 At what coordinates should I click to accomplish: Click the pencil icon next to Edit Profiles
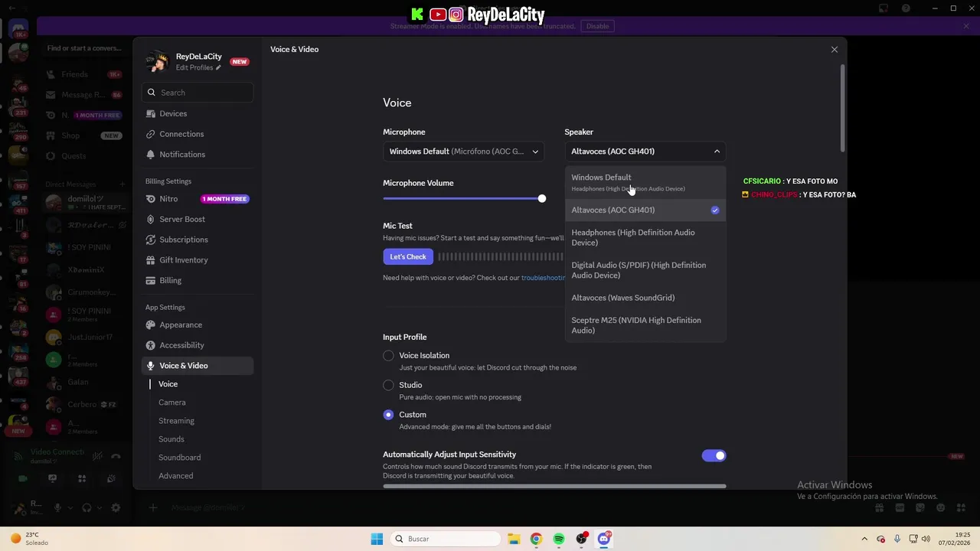218,67
